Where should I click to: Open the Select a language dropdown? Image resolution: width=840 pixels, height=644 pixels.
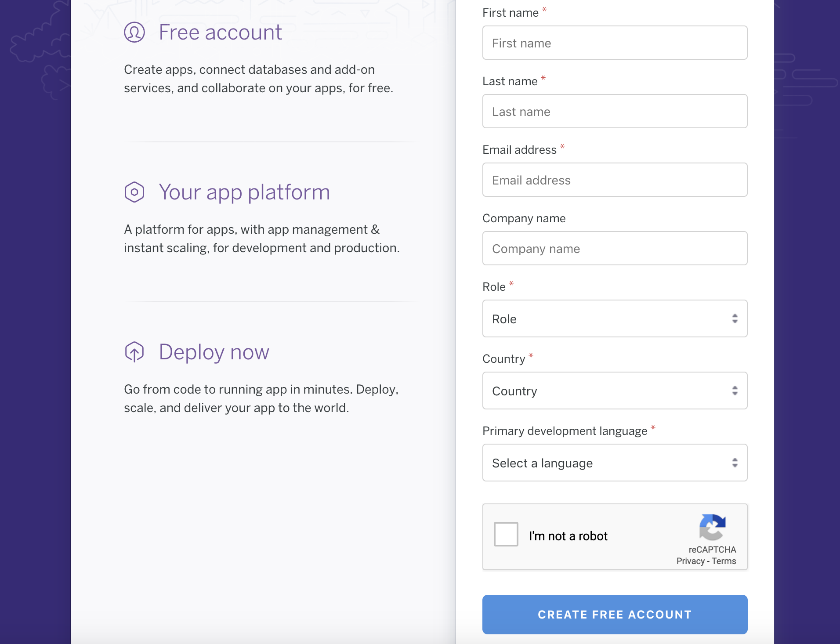[x=615, y=463]
